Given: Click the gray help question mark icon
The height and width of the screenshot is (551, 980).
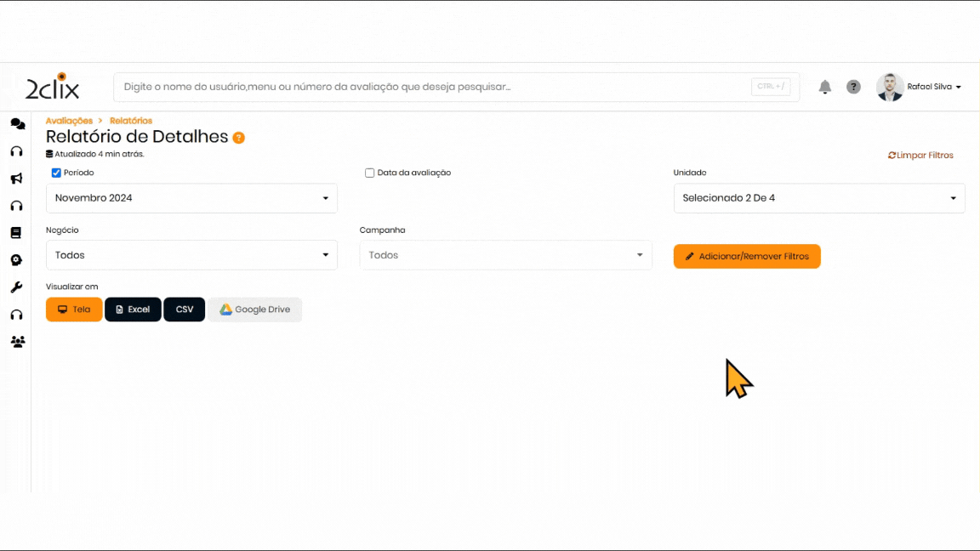Looking at the screenshot, I should tap(853, 87).
